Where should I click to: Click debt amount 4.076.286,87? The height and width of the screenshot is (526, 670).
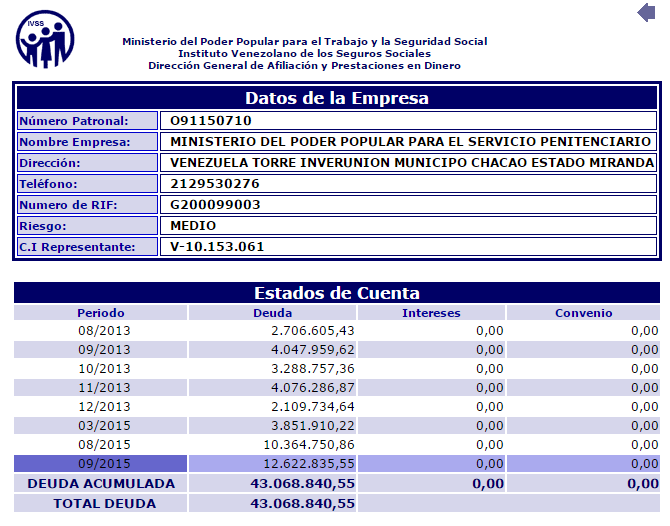(x=313, y=388)
